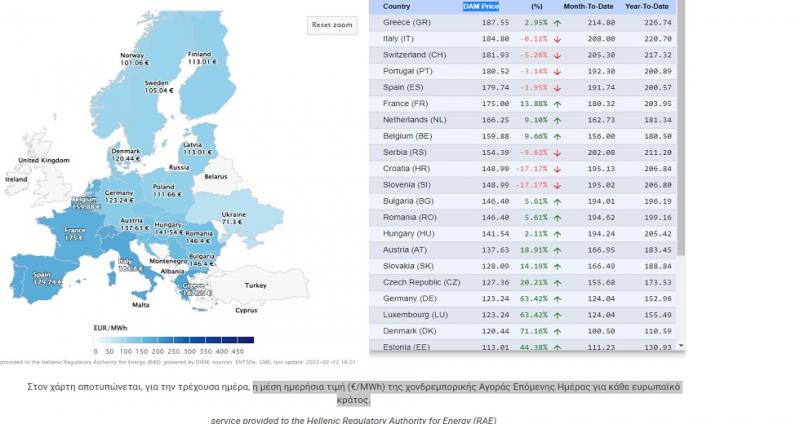
Task: Click red down arrow in Italy row
Action: click(x=556, y=38)
